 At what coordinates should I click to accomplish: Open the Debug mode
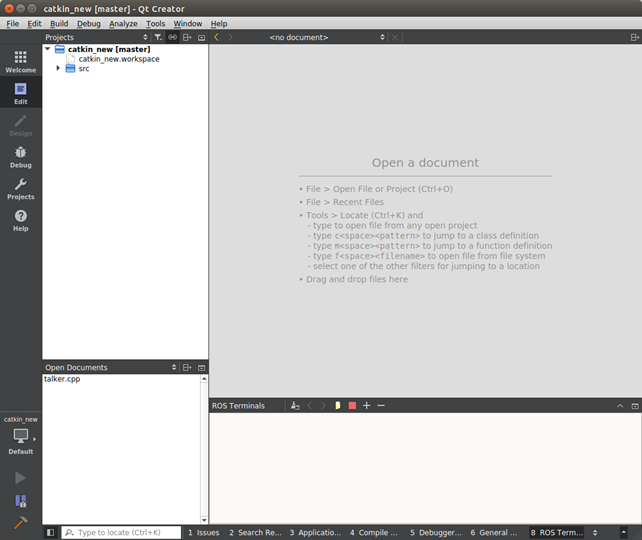tap(20, 157)
